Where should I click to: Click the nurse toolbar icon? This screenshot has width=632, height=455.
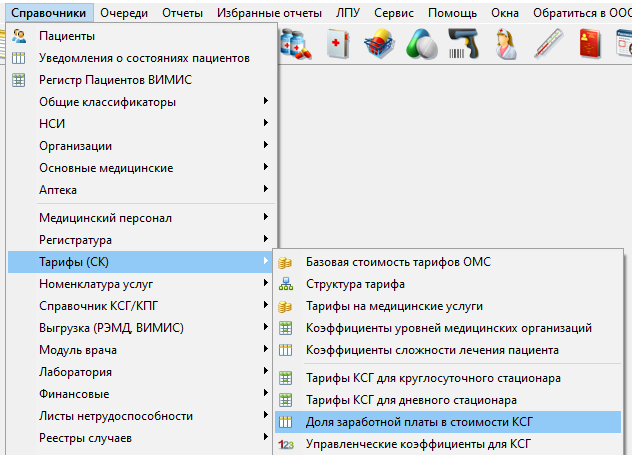[506, 47]
